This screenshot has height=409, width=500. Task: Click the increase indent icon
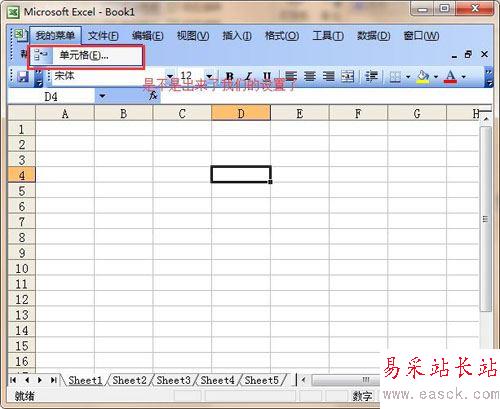pyautogui.click(x=371, y=77)
